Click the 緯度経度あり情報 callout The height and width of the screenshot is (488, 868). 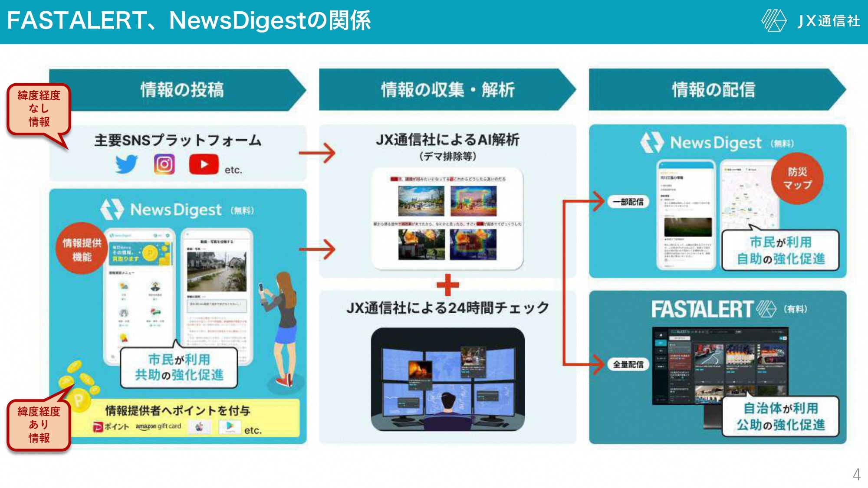point(39,425)
